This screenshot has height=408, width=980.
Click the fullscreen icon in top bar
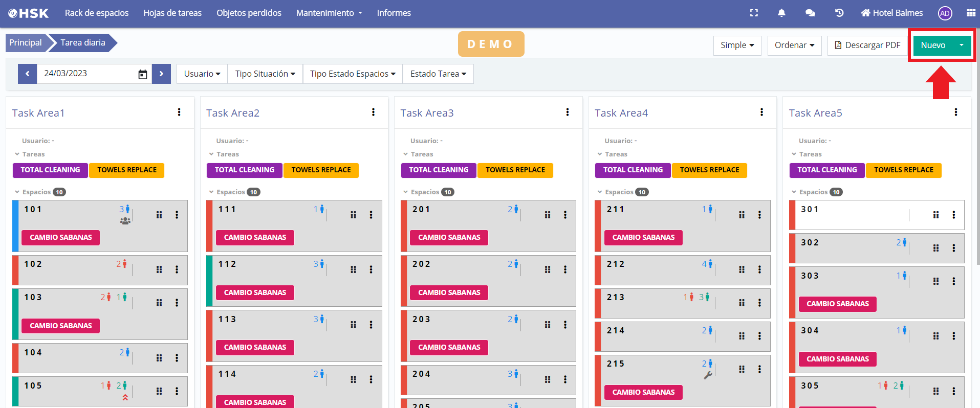[754, 13]
